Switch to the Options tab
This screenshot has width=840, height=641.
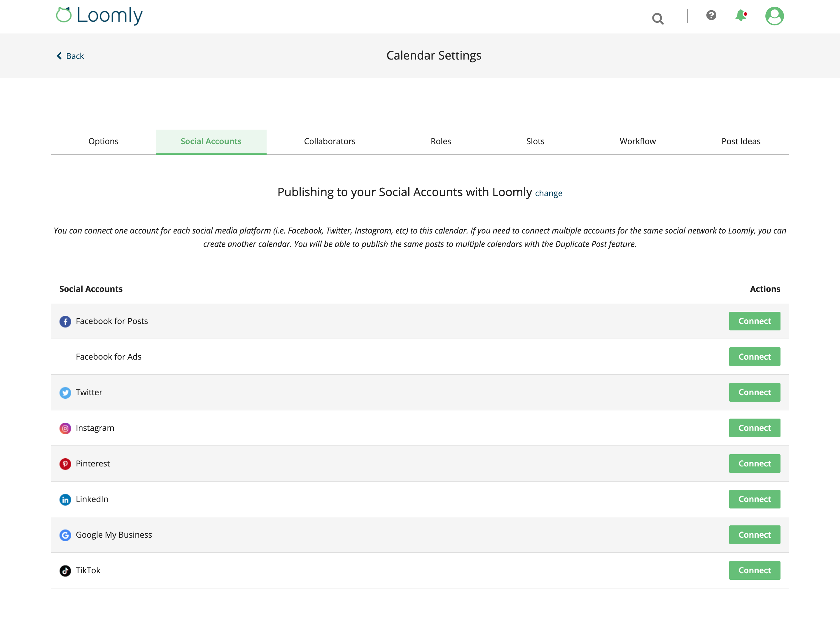pos(103,141)
